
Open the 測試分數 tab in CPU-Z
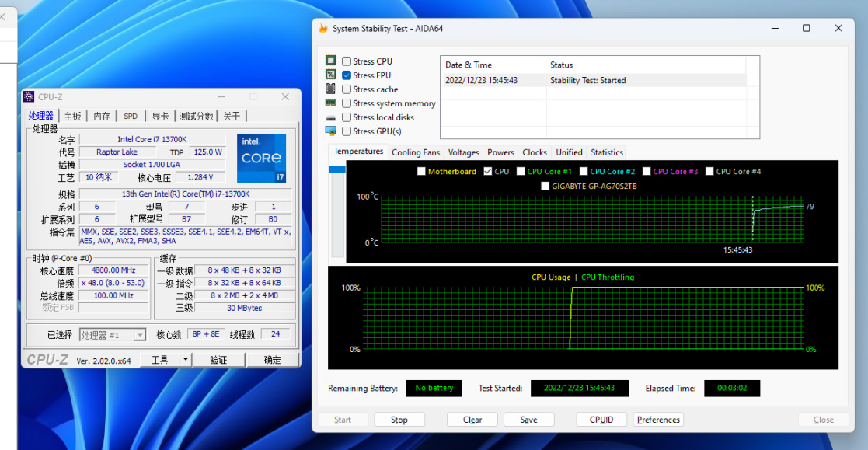(196, 117)
